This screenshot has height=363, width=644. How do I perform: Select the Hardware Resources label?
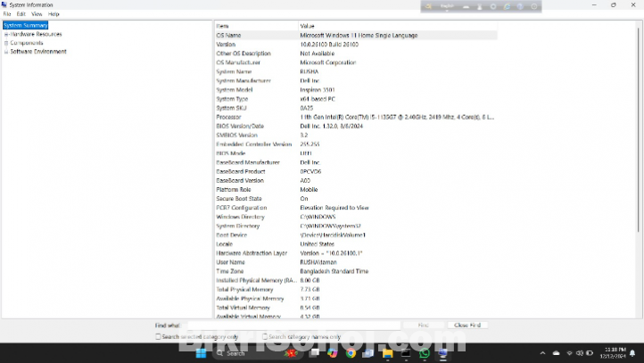tap(37, 34)
